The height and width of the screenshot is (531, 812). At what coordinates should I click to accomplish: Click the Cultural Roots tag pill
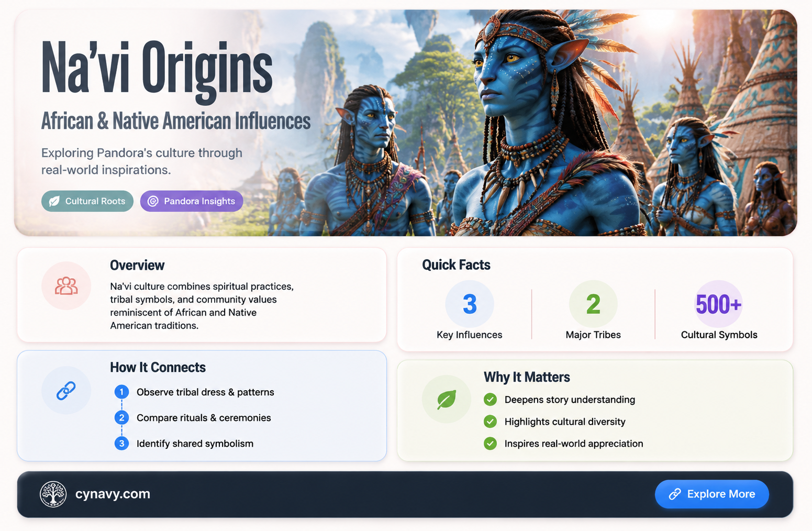tap(87, 201)
